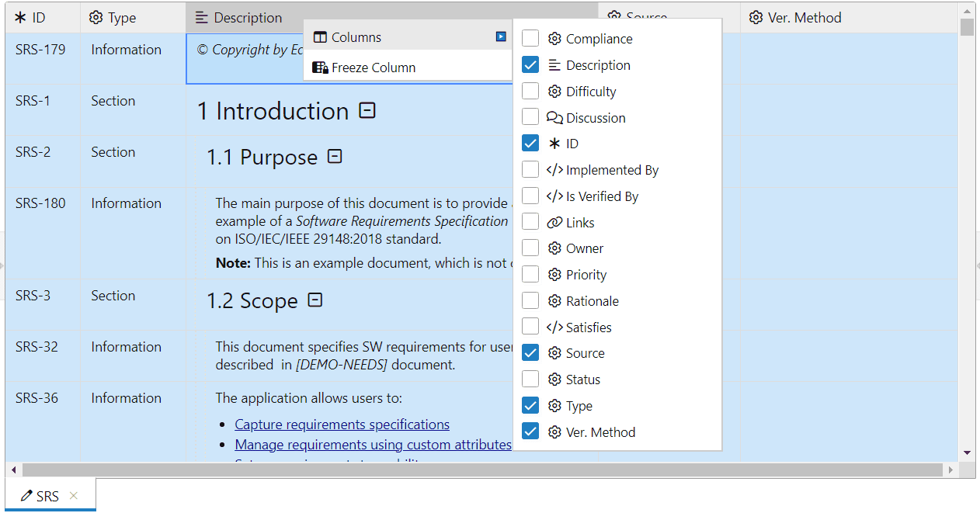
Task: Click the pencil icon on SRS tab
Action: [x=26, y=495]
